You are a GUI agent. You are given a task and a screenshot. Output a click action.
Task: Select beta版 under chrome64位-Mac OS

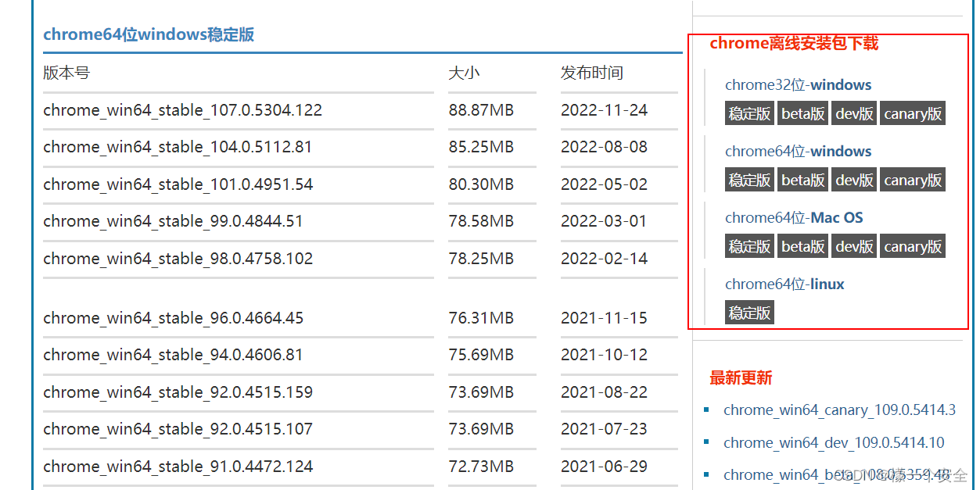pos(803,246)
